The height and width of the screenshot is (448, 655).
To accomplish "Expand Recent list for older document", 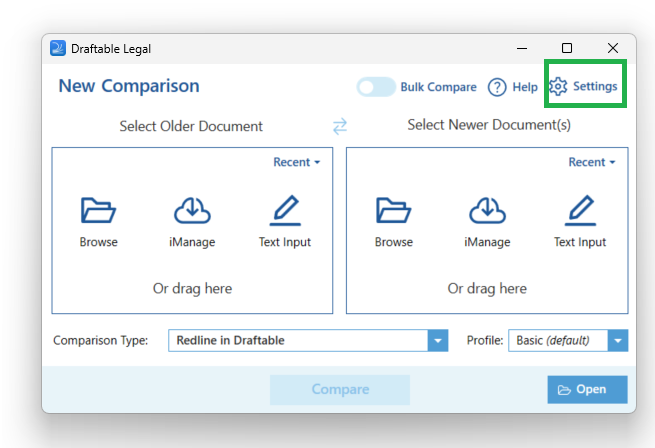I will [x=297, y=162].
